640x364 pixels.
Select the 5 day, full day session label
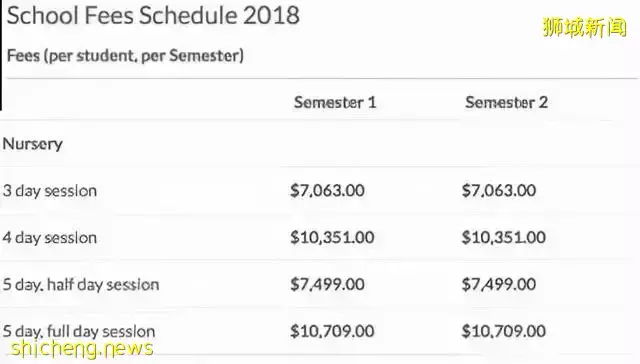pyautogui.click(x=79, y=331)
